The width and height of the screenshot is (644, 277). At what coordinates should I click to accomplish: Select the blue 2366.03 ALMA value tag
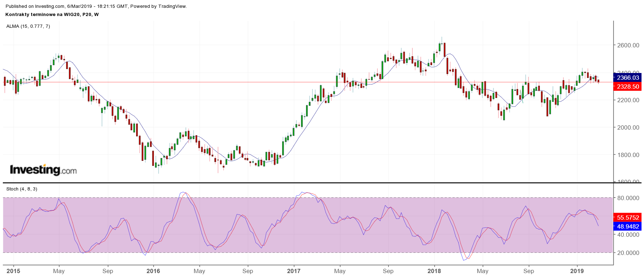(628, 78)
